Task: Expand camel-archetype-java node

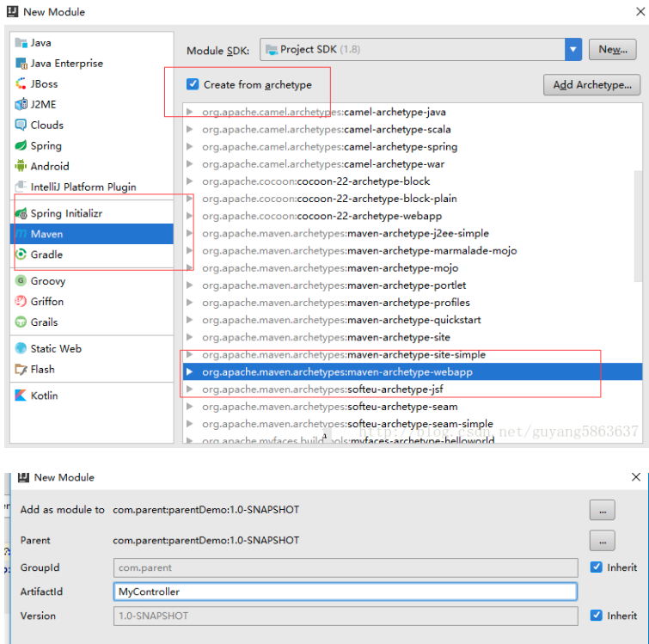Action: pos(190,112)
